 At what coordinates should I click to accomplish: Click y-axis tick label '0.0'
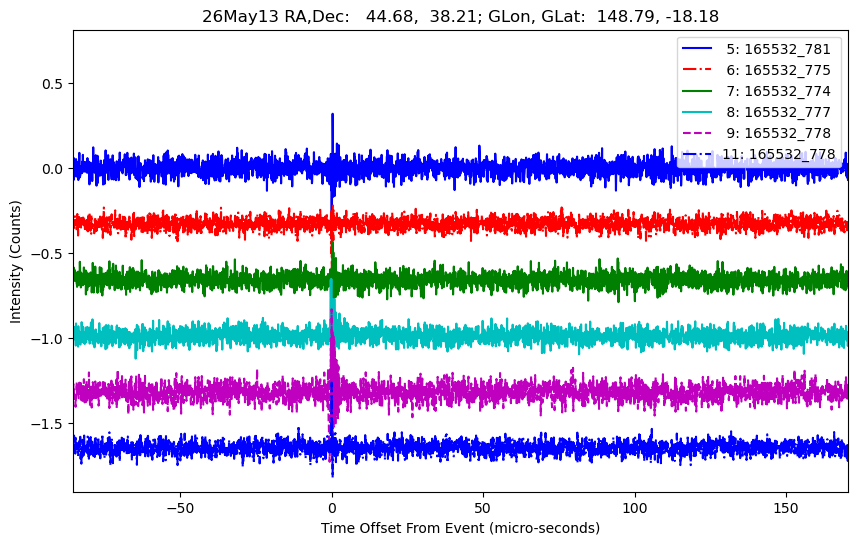53,169
